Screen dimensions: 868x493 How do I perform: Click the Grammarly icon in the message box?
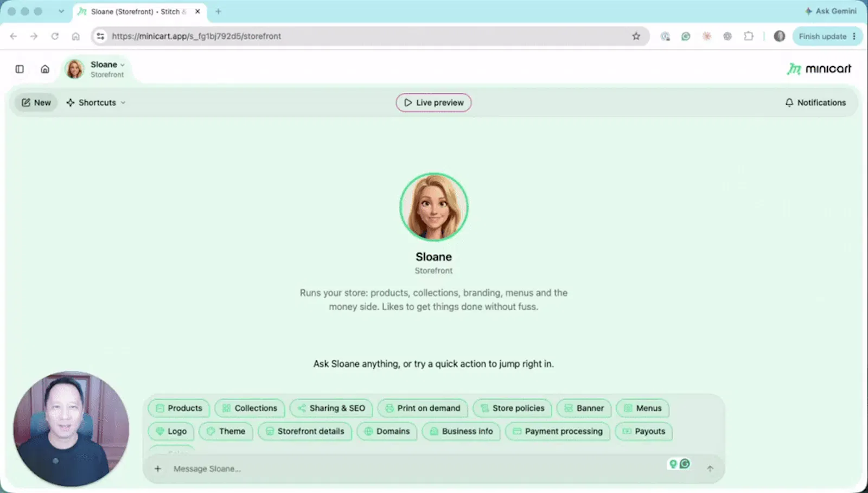pos(685,464)
